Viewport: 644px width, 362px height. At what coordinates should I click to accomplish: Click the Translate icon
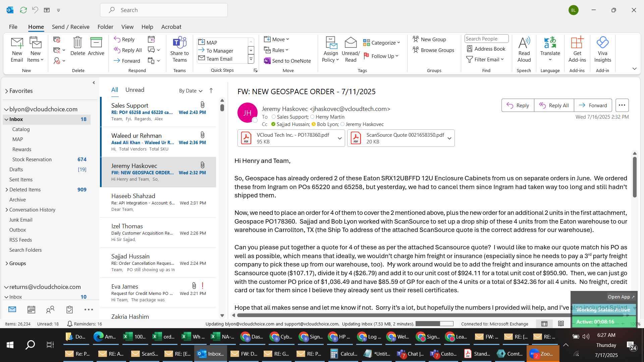pyautogui.click(x=550, y=43)
